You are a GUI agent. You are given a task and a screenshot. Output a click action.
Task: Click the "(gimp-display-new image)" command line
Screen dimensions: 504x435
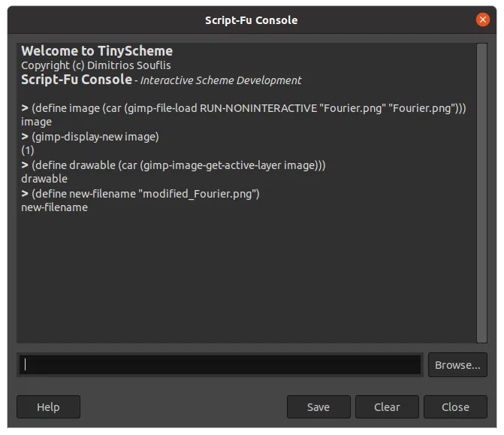coord(90,137)
